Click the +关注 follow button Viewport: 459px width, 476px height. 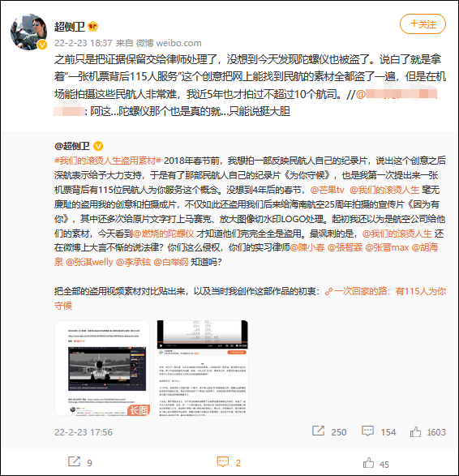tap(423, 24)
